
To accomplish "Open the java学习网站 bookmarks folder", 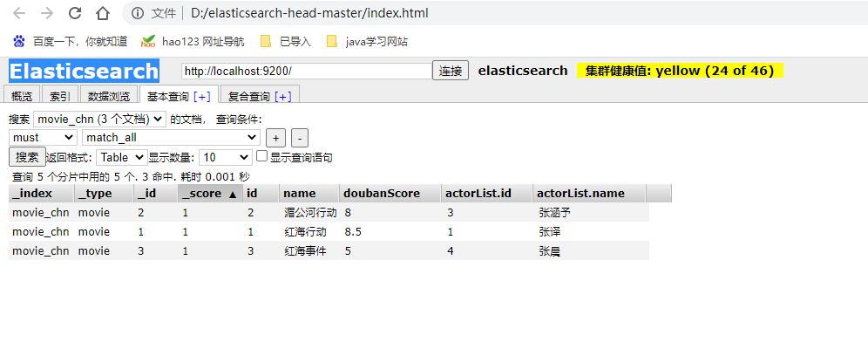I will click(x=367, y=41).
